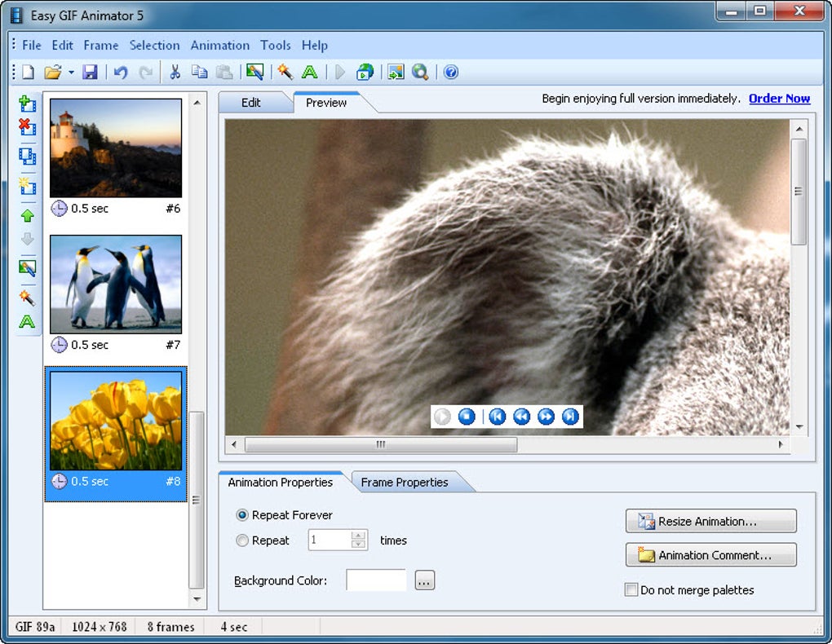The width and height of the screenshot is (832, 644).
Task: Click the frame list scroll up arrow
Action: 197,103
